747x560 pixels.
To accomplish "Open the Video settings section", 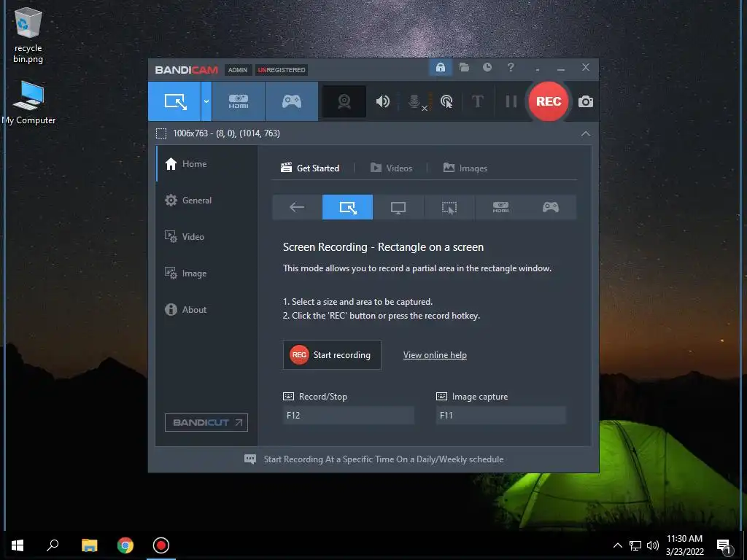I will (x=206, y=237).
